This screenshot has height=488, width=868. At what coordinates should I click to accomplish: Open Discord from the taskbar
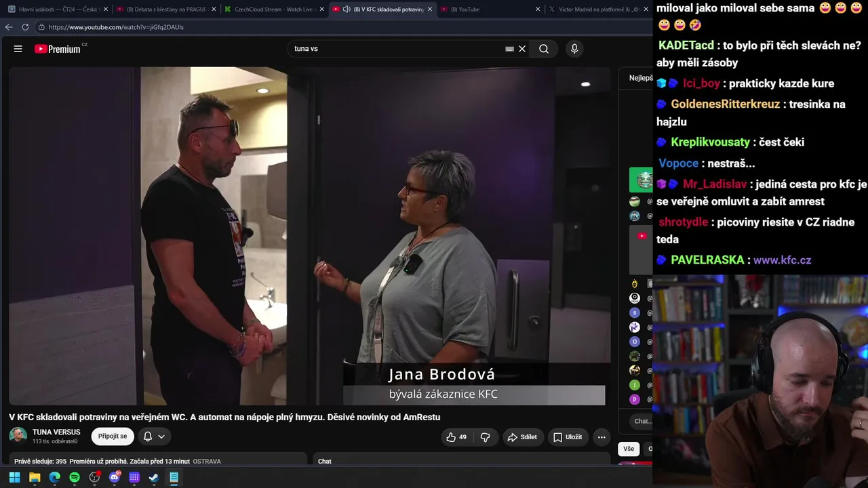pyautogui.click(x=115, y=477)
